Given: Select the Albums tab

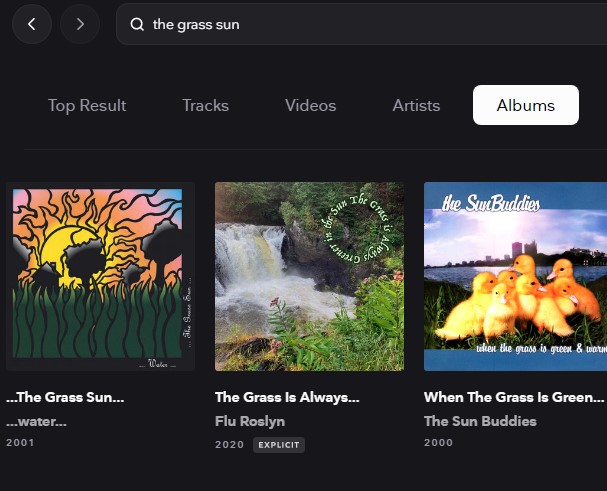Looking at the screenshot, I should 526,105.
